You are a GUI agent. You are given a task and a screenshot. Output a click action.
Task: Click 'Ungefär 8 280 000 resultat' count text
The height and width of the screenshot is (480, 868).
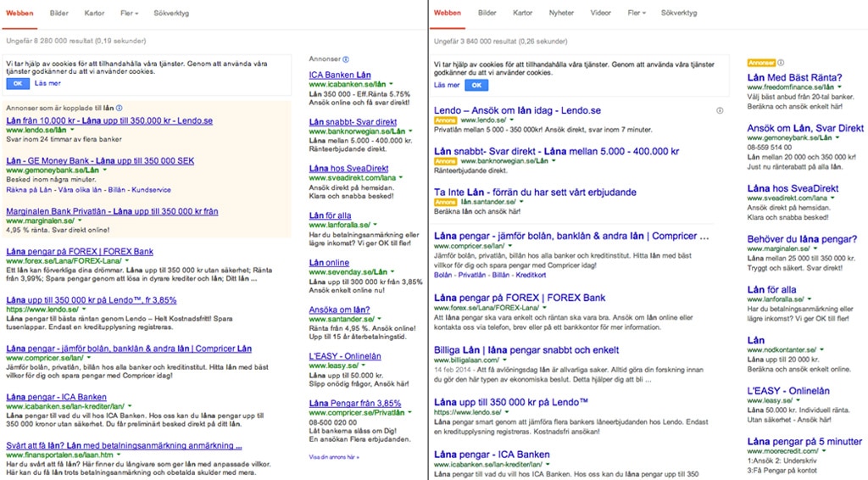(x=75, y=41)
